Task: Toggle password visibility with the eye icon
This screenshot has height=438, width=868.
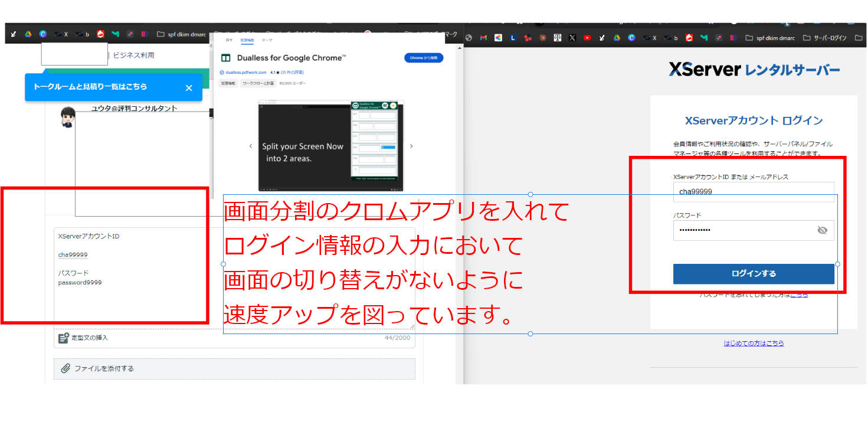Action: 824,230
